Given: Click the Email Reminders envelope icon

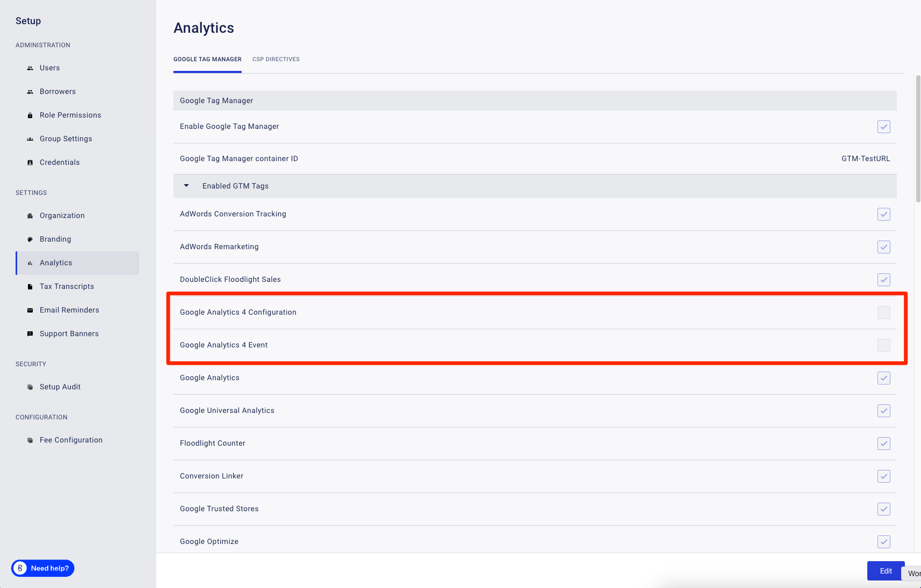Looking at the screenshot, I should pos(30,310).
